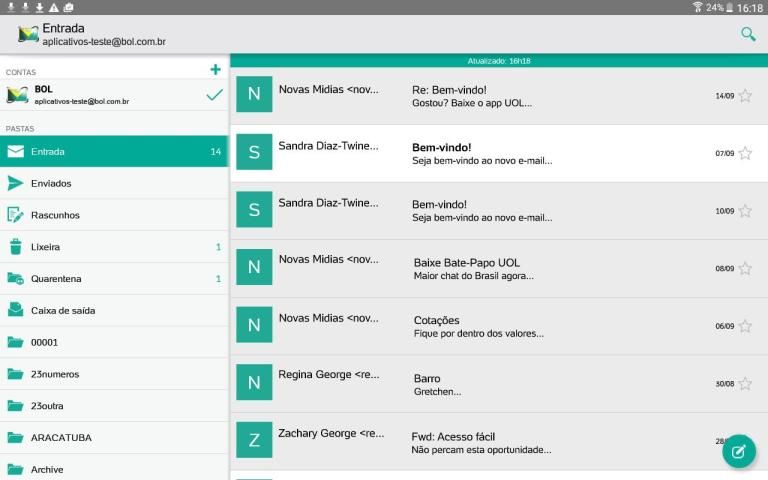
Task: Click the Lixeira trash can icon
Action: (x=16, y=246)
